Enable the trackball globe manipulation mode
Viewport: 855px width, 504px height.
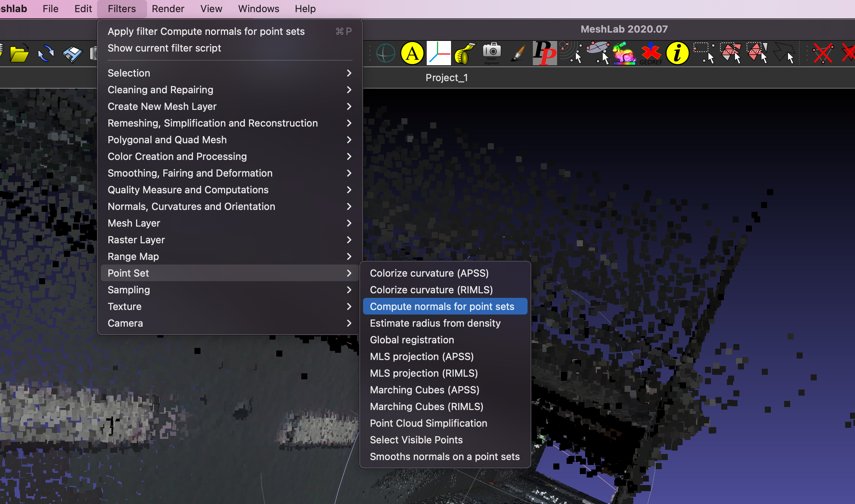click(385, 53)
